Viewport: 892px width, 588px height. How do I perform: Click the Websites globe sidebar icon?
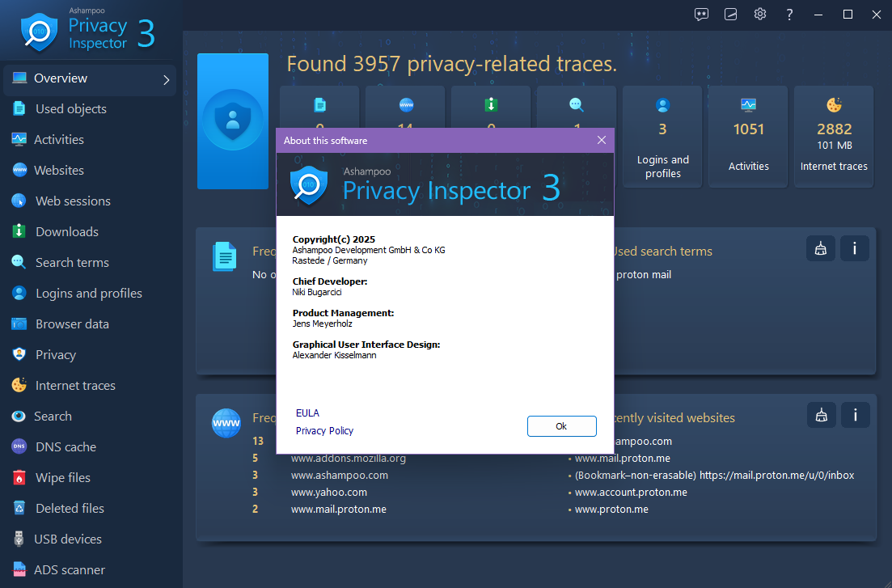coord(19,170)
